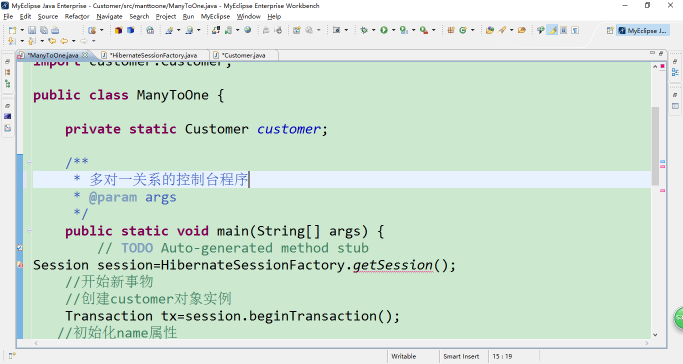Screen dimensions: 683x364
Task: Click the Open Task folder icon
Action: click(522, 30)
